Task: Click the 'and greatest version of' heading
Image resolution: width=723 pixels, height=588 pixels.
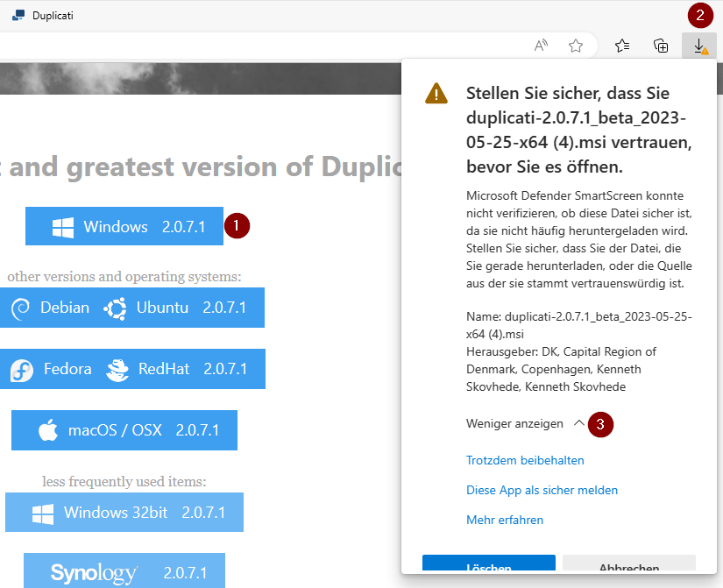Action: point(161,166)
